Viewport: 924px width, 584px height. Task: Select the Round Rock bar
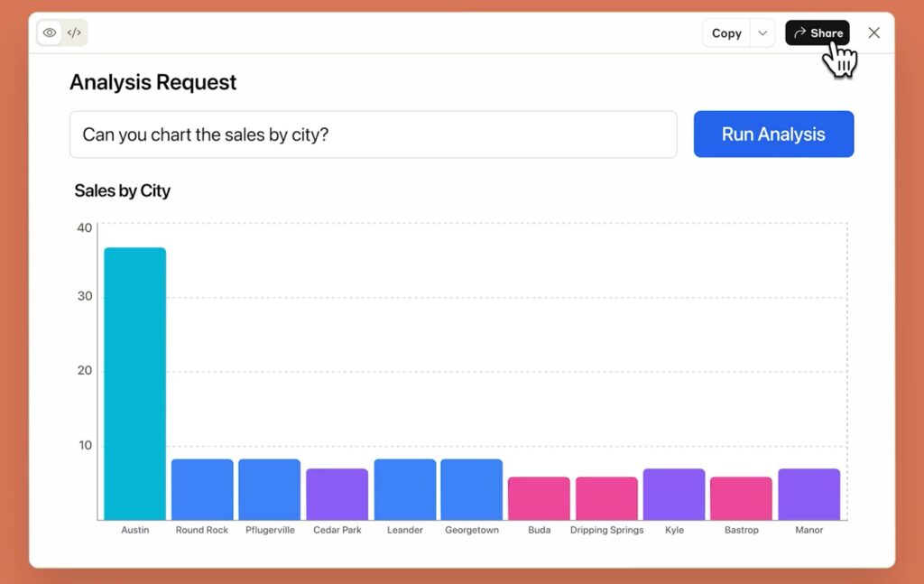click(202, 490)
